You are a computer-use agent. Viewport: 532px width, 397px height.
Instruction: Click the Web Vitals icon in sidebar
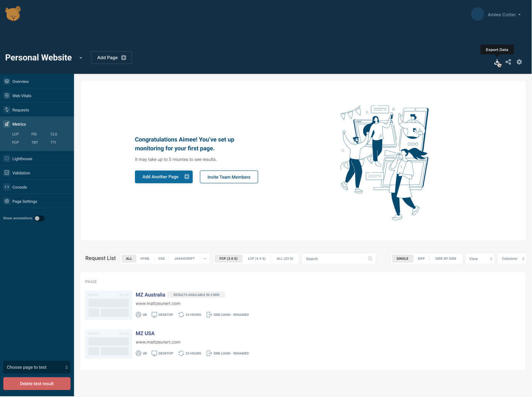(7, 96)
